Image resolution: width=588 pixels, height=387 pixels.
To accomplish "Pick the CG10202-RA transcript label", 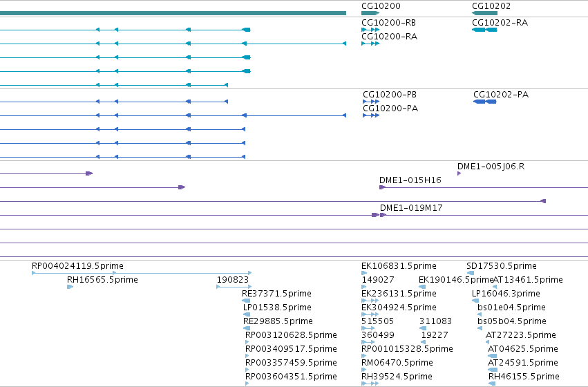I will 500,23.
